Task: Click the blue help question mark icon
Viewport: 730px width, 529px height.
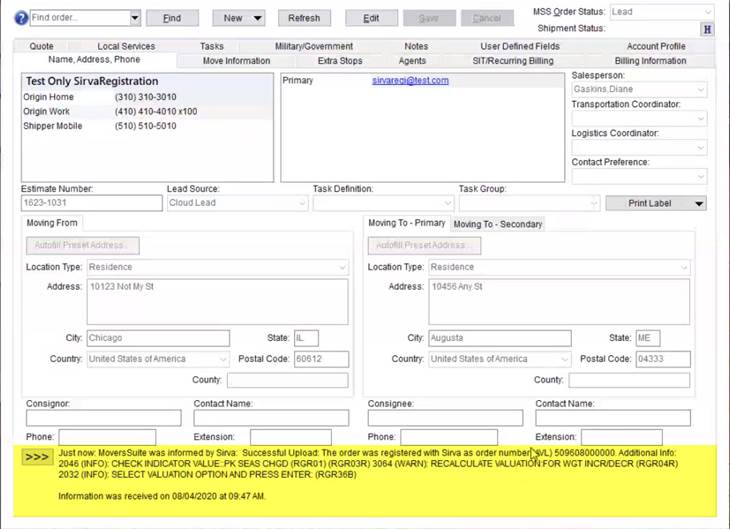Action: [21, 18]
